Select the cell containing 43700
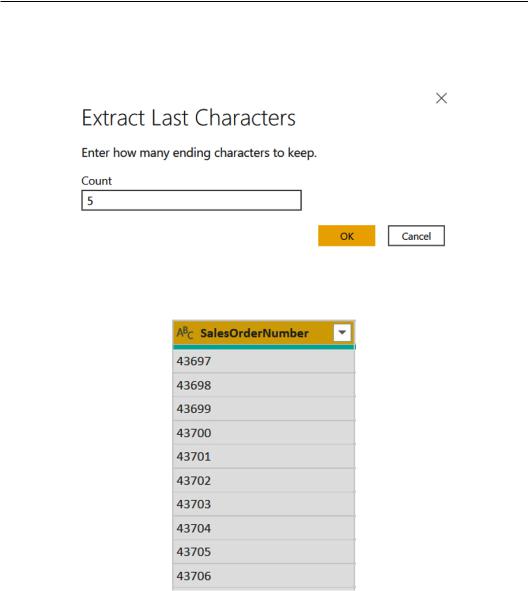The image size is (528, 591). click(264, 433)
